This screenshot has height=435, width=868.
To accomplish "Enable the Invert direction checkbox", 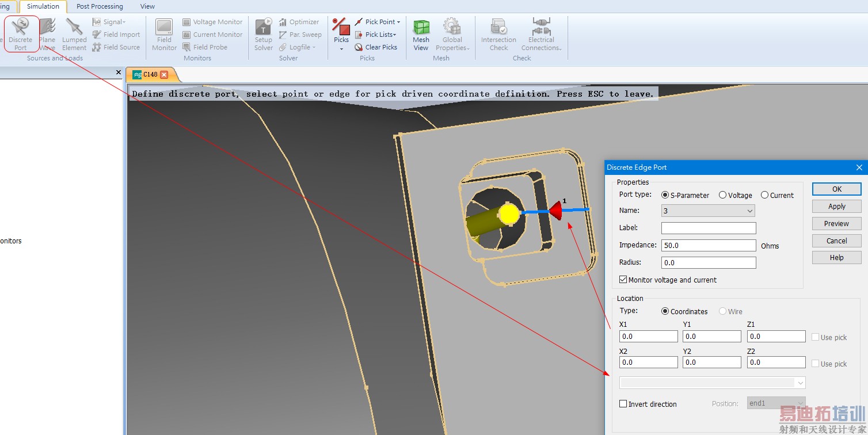I will 623,404.
